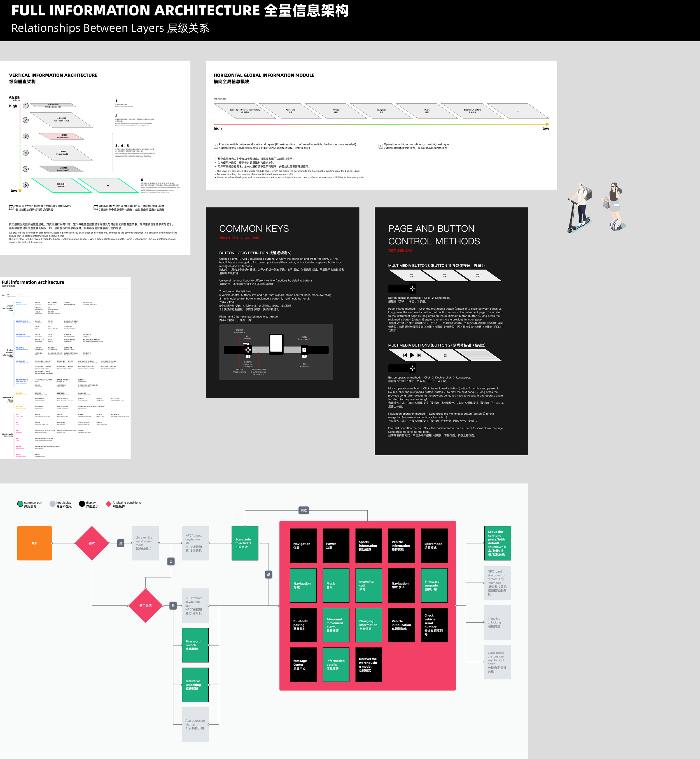Select the 'Sports information 运动信息' tile

tap(368, 546)
